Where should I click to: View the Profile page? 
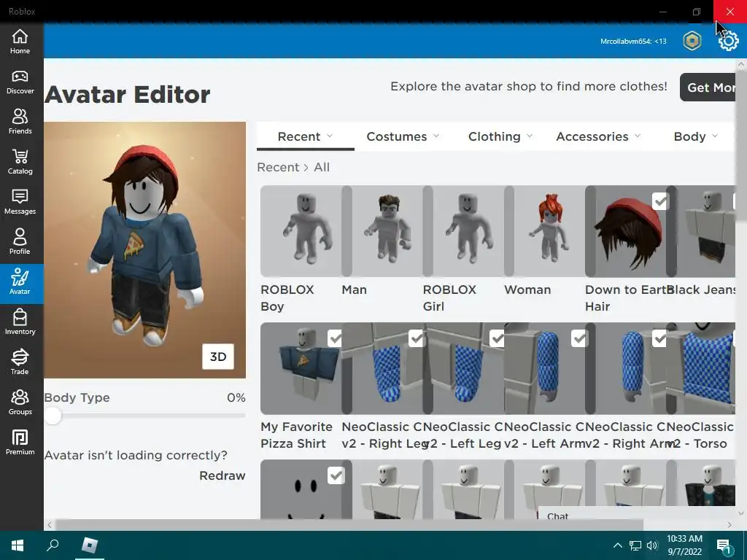tap(20, 242)
